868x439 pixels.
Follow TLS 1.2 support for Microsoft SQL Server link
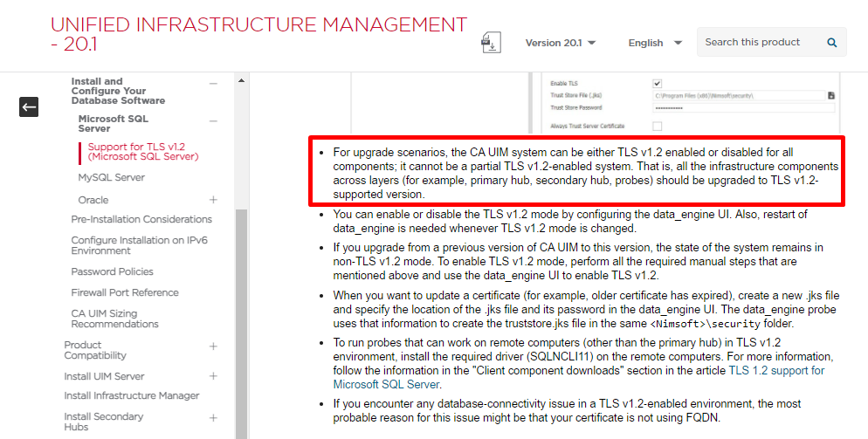pos(578,377)
